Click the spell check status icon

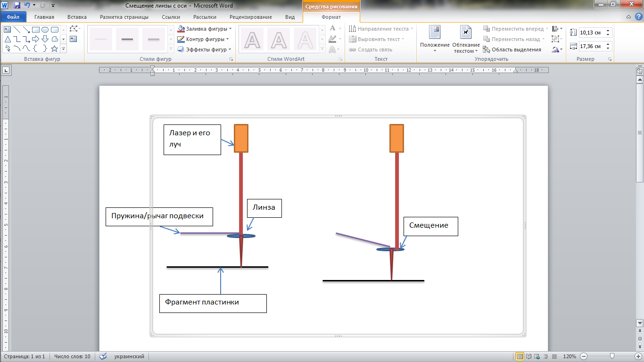coord(103,357)
